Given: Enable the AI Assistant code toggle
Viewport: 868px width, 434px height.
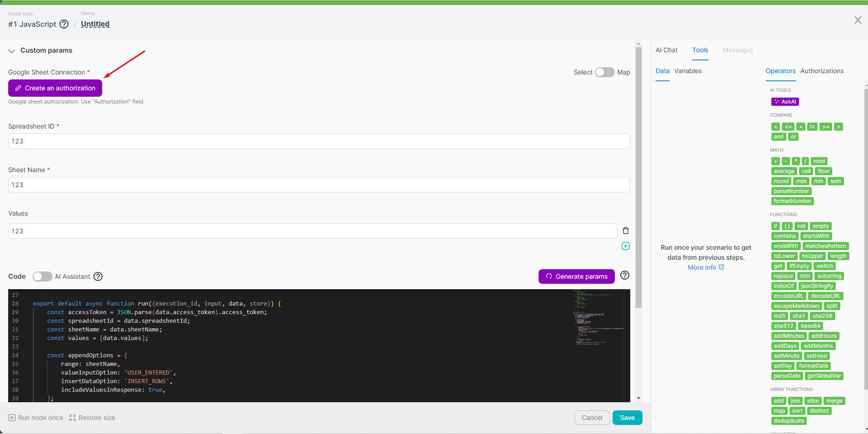Looking at the screenshot, I should pyautogui.click(x=42, y=276).
